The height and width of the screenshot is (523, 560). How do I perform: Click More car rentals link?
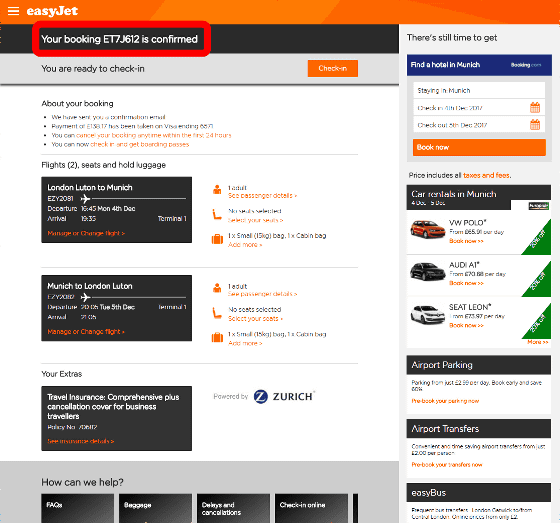click(538, 342)
